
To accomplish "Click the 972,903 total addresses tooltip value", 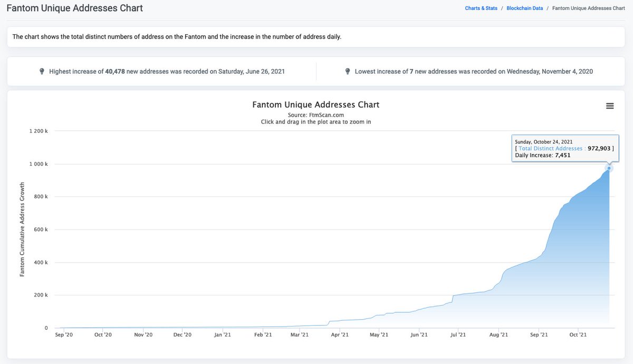I will tap(599, 149).
